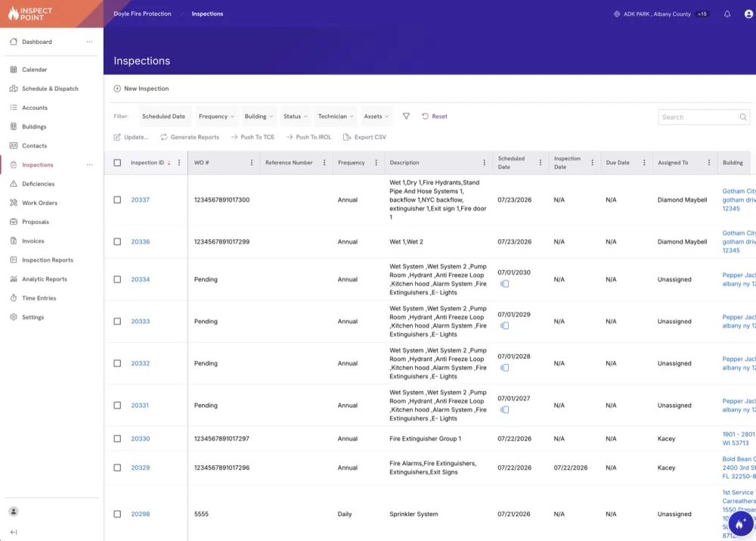Expand the Status filter dropdown
Screen dimensions: 756x541
click(x=296, y=117)
